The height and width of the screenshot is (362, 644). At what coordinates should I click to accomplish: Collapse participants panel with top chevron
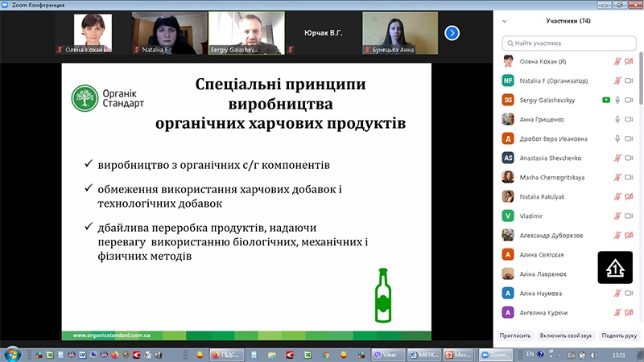(x=505, y=22)
